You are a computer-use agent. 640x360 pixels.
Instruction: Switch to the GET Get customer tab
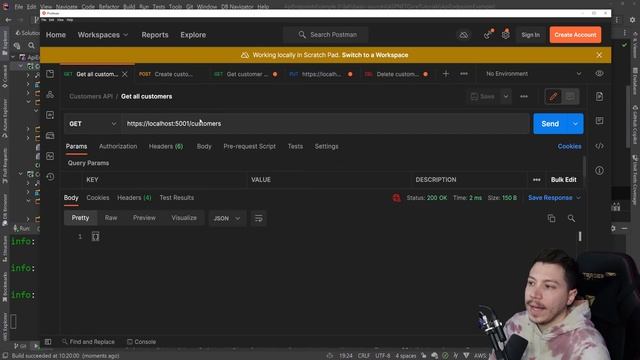[246, 74]
